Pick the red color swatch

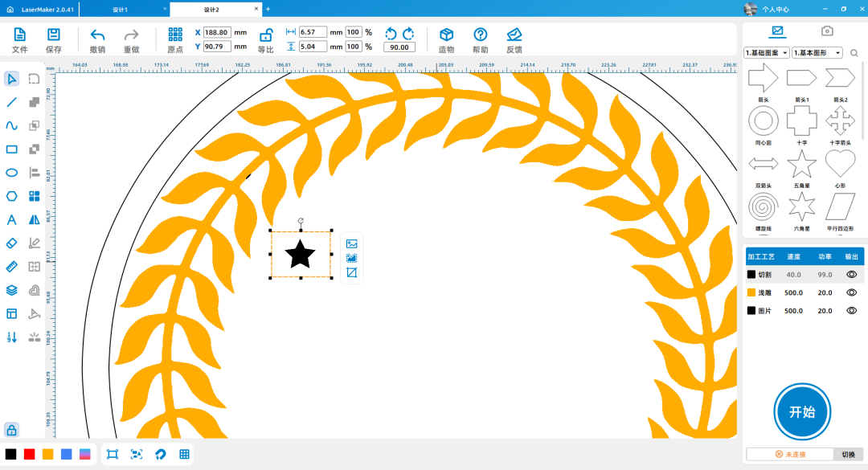point(30,454)
